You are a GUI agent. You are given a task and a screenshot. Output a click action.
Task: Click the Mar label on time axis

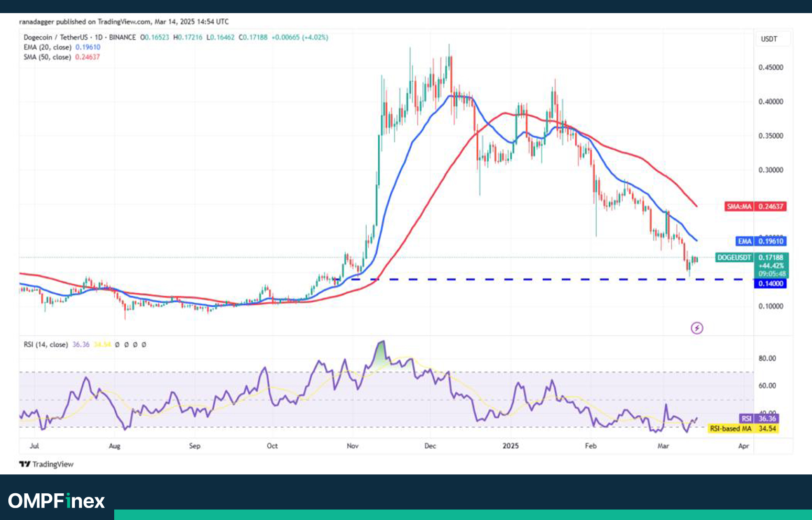(663, 446)
